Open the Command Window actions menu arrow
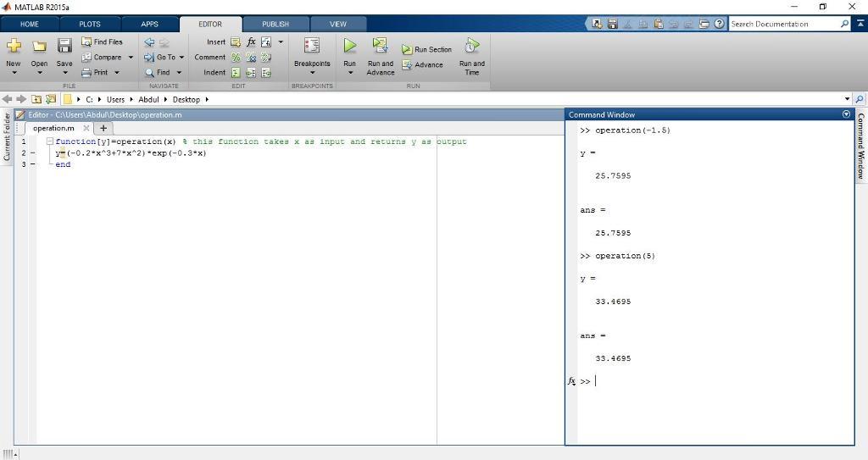 [x=846, y=114]
